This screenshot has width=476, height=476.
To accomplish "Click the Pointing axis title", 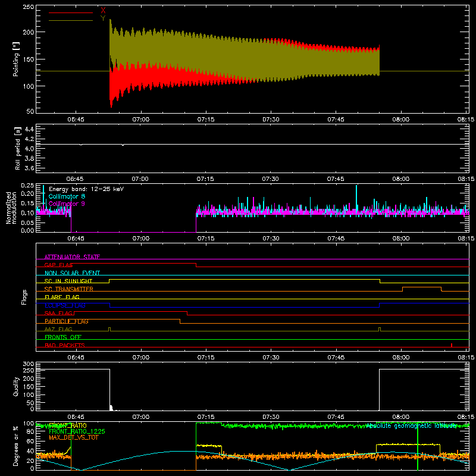I will tap(16, 59).
